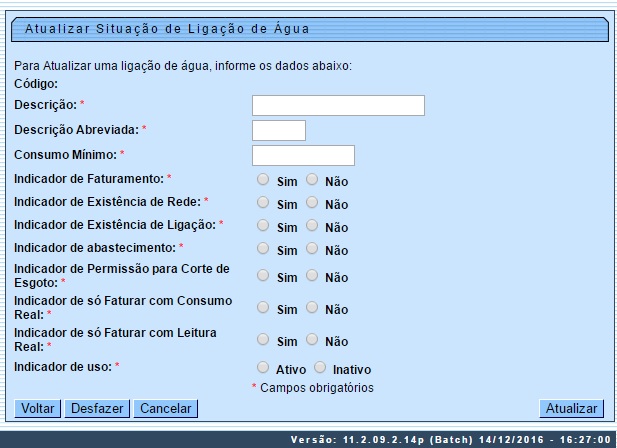Select Ativo for Indicador de uso
Image resolution: width=617 pixels, height=448 pixels.
(263, 367)
